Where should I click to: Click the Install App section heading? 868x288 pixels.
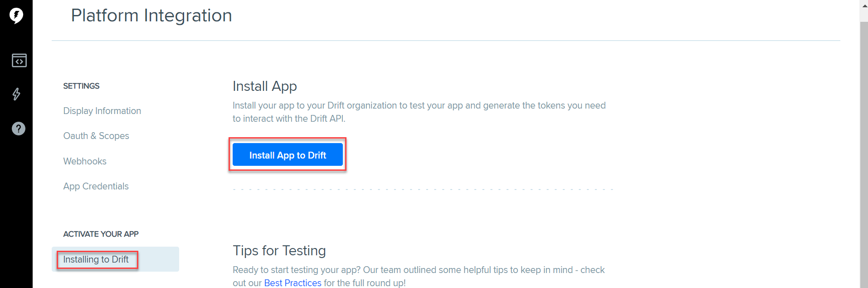265,86
